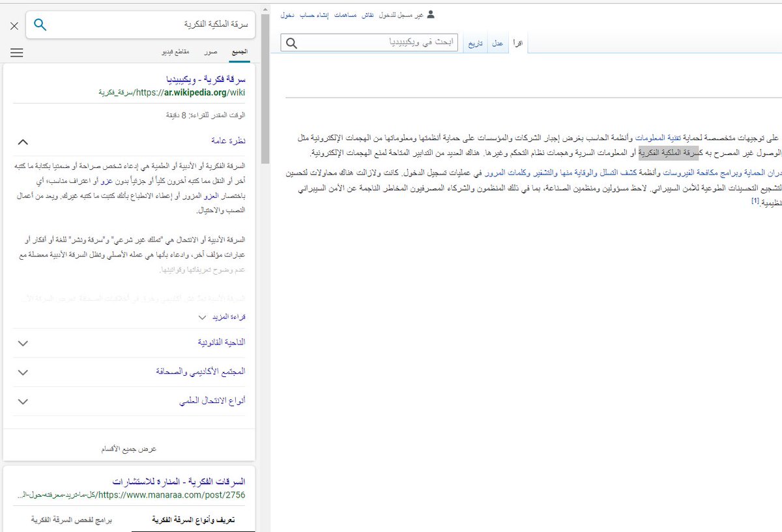Expand the المجتمع الأكاديمي والصحافة section chevron
This screenshot has width=782, height=532.
[23, 372]
